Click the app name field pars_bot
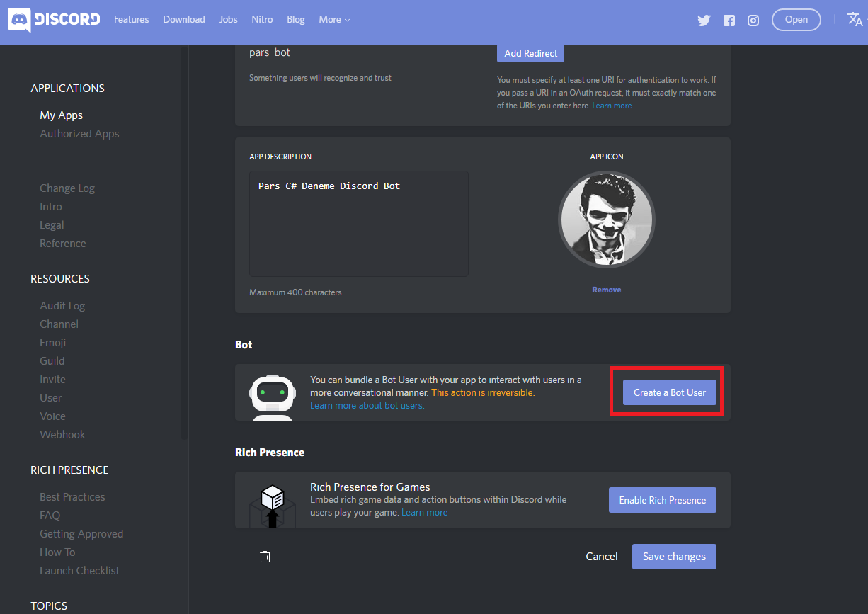868x614 pixels. click(x=359, y=54)
